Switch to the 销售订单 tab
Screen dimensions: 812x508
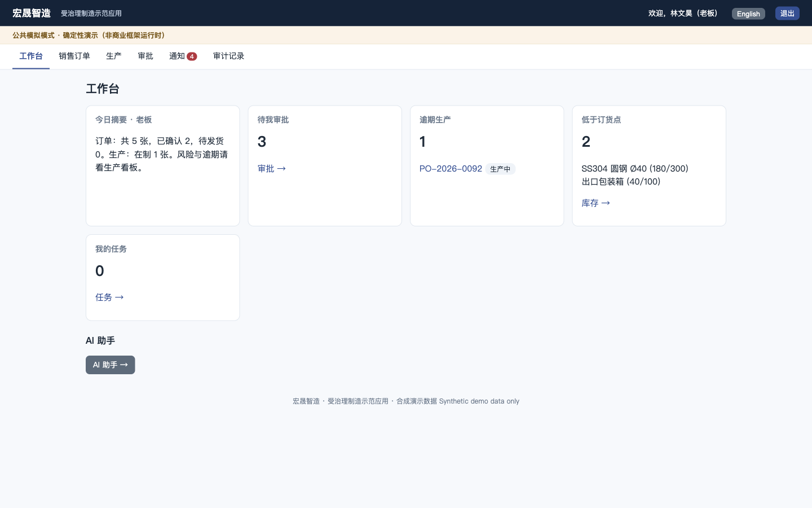[74, 56]
